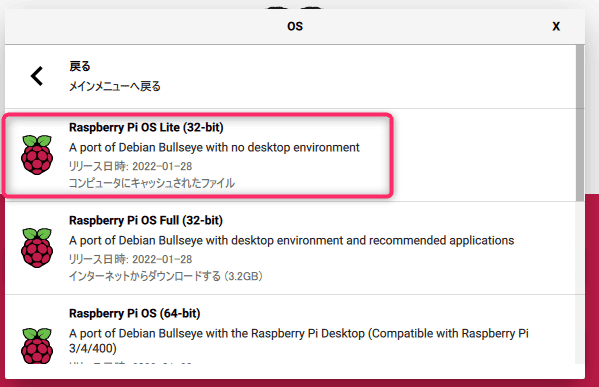Click インターネットからダウンロードする (3.2GB) text
Screen dimensions: 599x387
pos(166,276)
